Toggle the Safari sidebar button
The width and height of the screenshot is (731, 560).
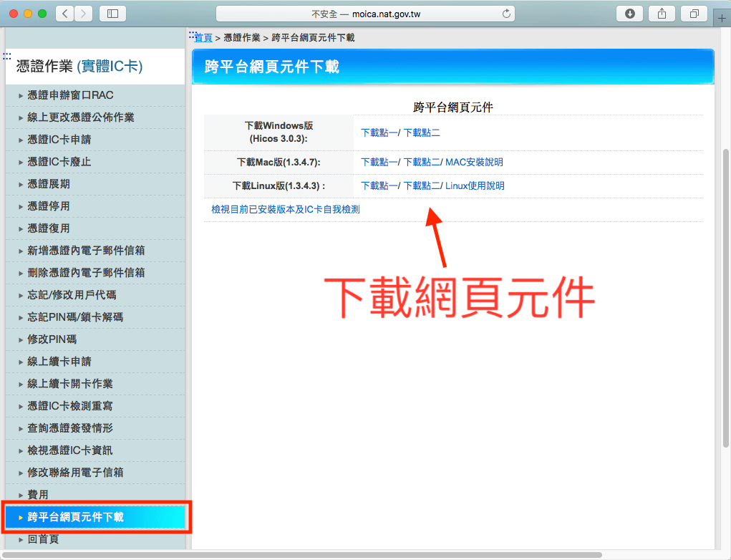pos(113,14)
